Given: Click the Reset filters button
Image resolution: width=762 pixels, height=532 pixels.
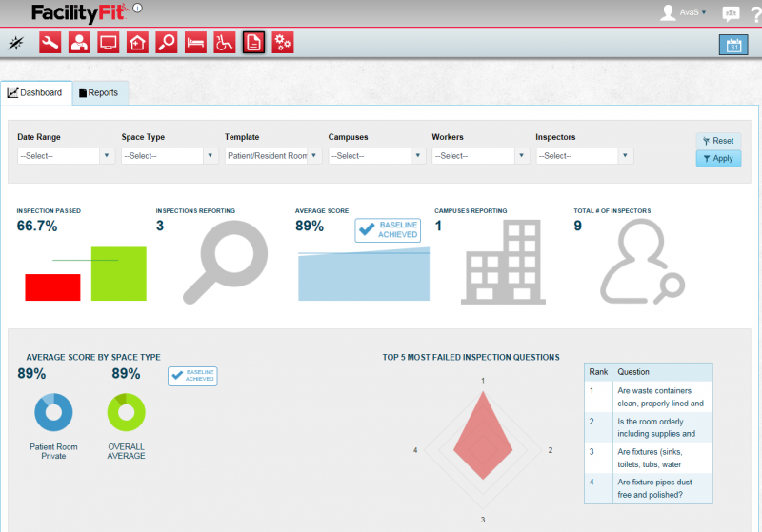Looking at the screenshot, I should click(x=718, y=141).
